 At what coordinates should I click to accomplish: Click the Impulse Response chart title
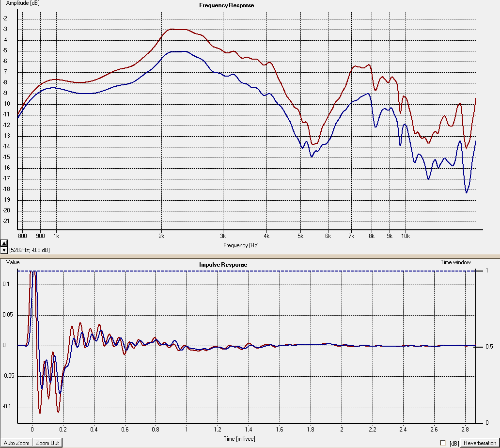click(x=223, y=265)
